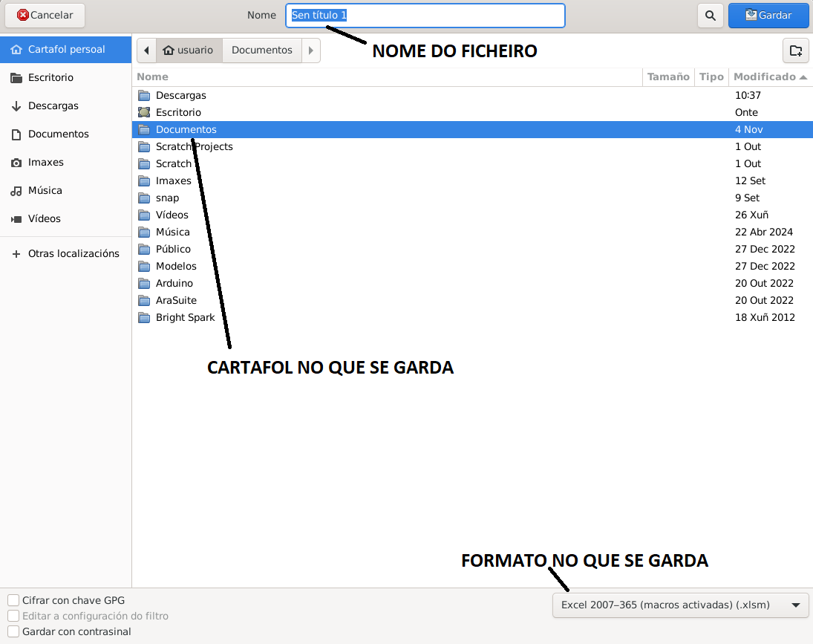
Task: Click the Bright Spark folder icon
Action: pos(144,318)
